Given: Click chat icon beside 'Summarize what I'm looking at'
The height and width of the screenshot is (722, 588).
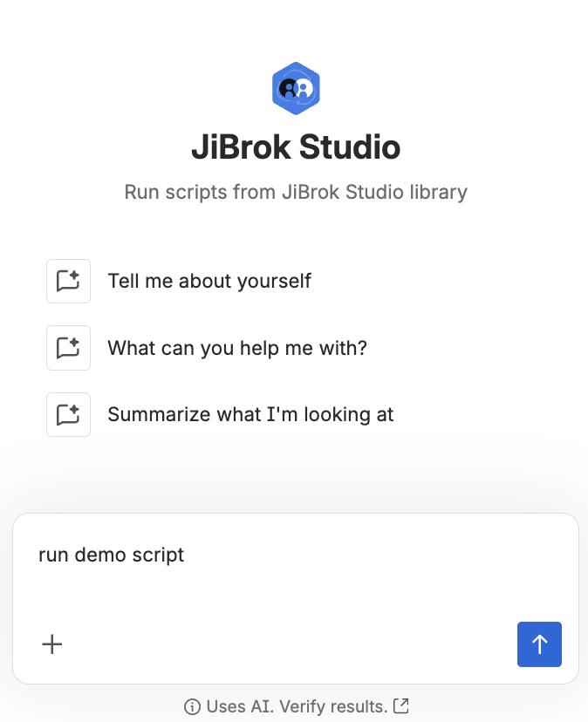Looking at the screenshot, I should coord(68,414).
